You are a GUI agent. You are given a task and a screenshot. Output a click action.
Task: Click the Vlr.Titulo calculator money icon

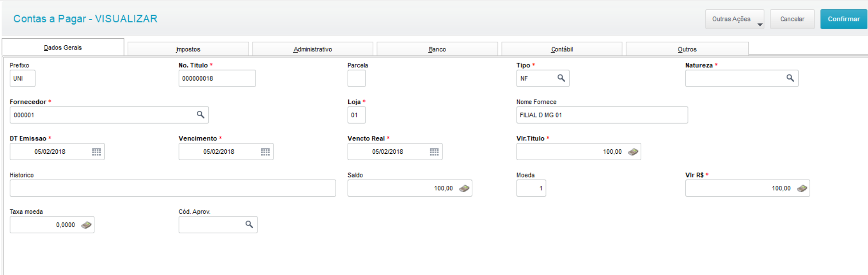633,152
